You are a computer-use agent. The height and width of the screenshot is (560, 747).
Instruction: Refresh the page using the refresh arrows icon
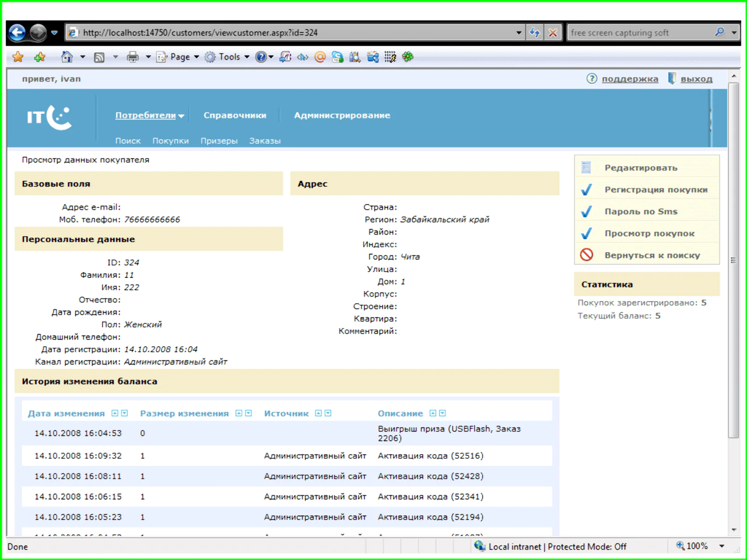[535, 33]
